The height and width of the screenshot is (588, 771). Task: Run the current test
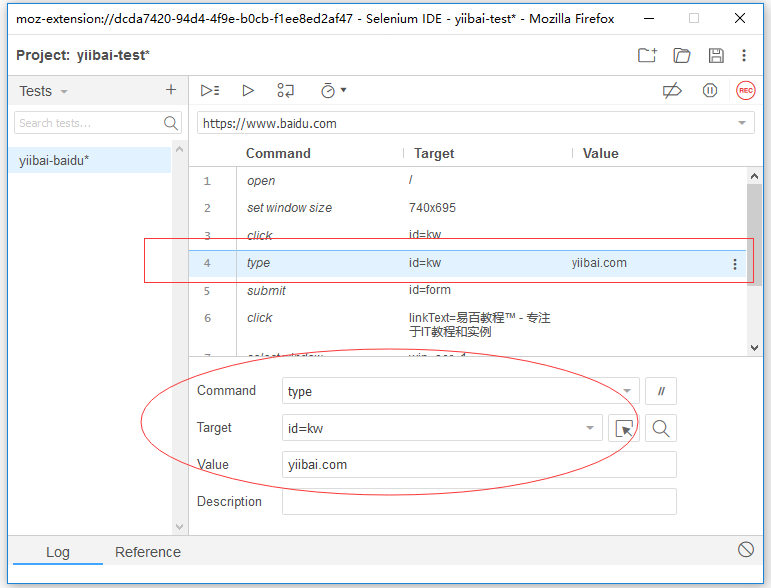coord(248,90)
